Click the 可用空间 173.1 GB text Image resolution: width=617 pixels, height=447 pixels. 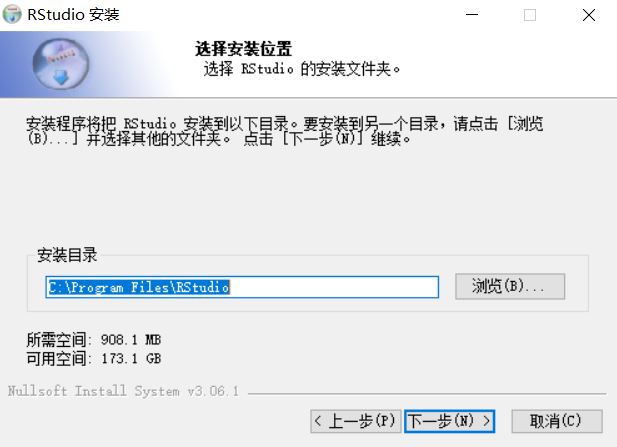[94, 358]
